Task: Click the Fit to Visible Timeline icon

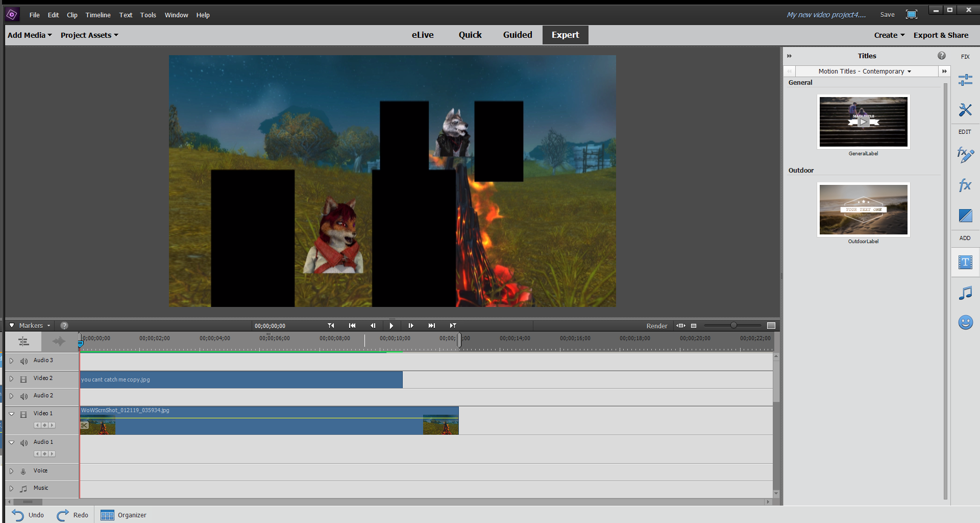Action: click(x=680, y=325)
